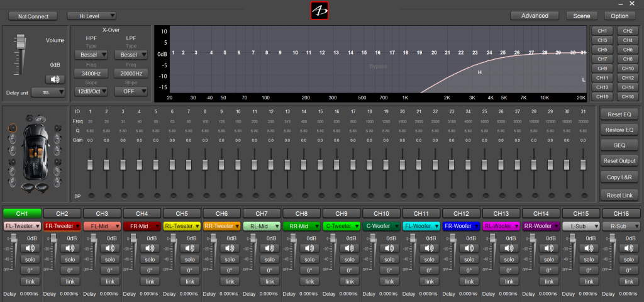
Task: Open the Hi Level input dropdown
Action: (x=91, y=16)
